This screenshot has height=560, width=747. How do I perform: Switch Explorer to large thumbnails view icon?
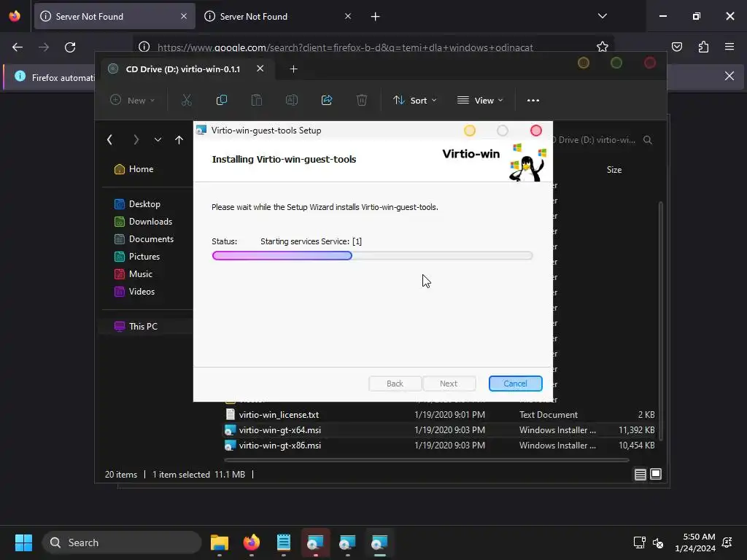(656, 474)
